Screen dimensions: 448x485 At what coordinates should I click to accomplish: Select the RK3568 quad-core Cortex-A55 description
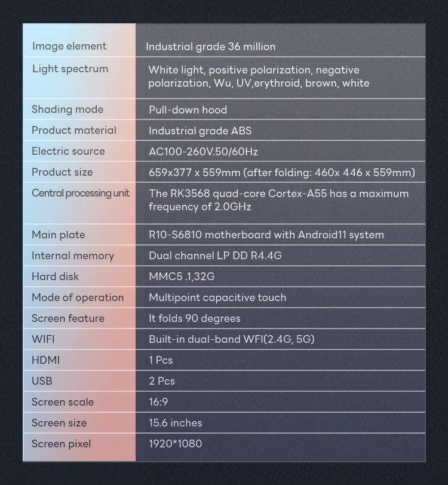point(278,200)
